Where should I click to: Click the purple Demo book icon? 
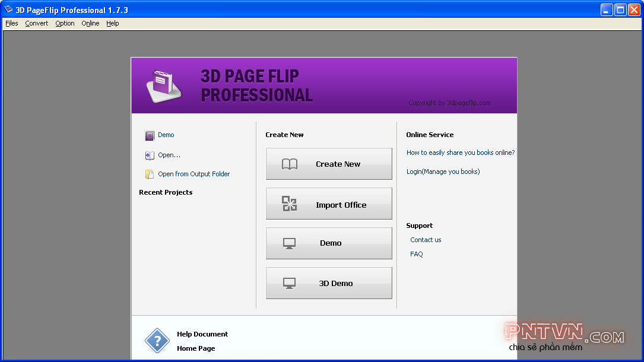(x=150, y=135)
